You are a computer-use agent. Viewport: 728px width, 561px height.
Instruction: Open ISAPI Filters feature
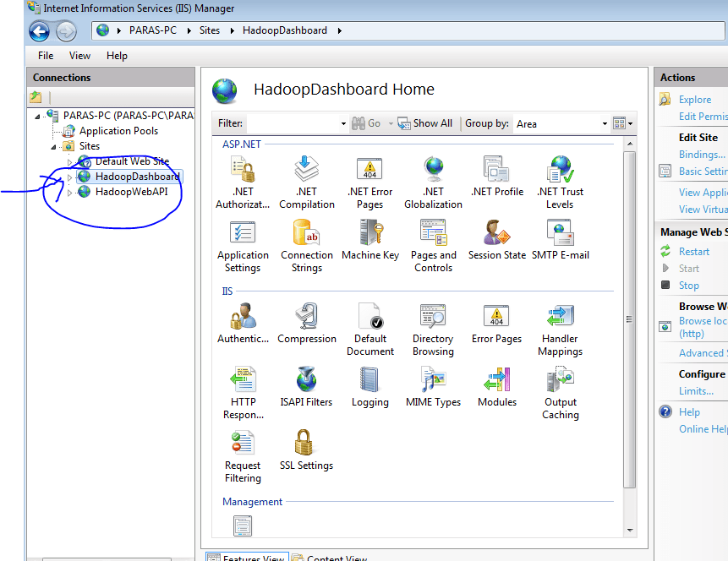[306, 387]
